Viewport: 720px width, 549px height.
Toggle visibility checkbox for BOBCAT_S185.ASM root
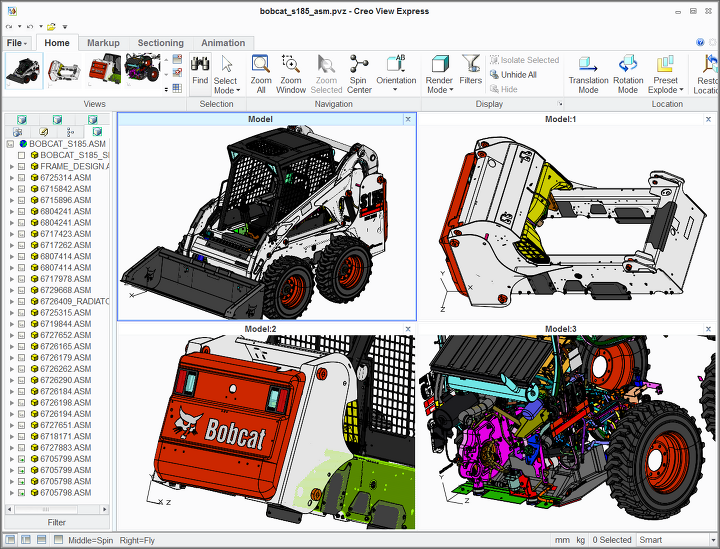(11, 144)
